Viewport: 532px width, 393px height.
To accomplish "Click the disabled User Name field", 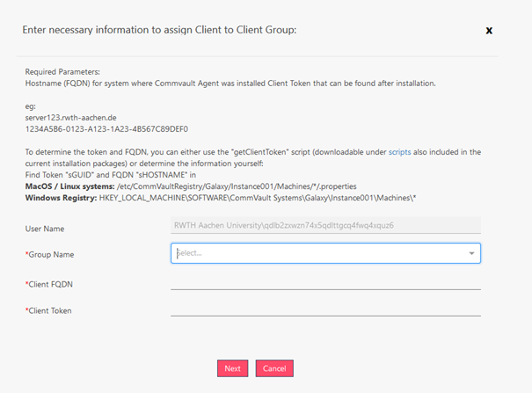I will click(x=325, y=225).
